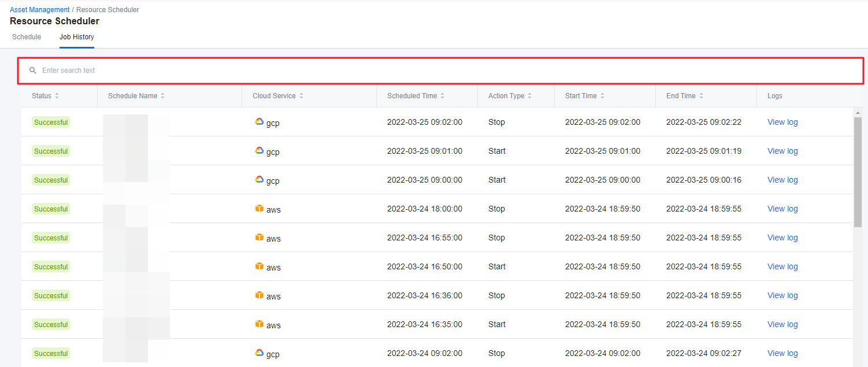View log for 2022-03-25 09:02:00 job
The height and width of the screenshot is (367, 868).
coord(782,122)
